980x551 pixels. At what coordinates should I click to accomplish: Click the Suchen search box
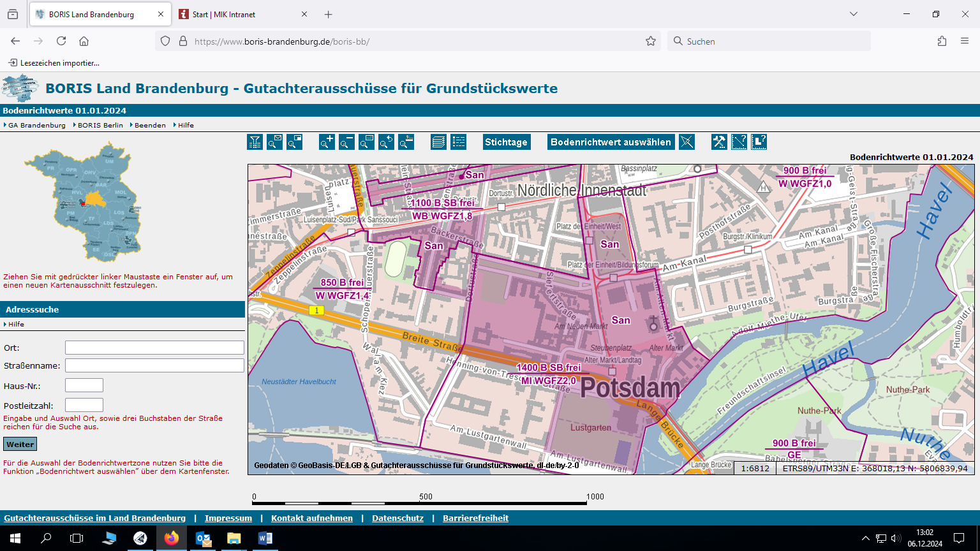769,41
